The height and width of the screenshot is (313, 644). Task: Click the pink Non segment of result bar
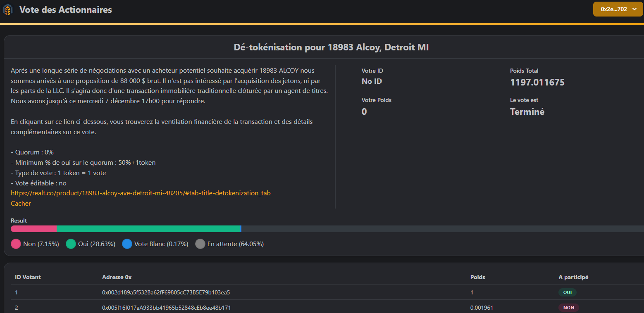point(34,229)
